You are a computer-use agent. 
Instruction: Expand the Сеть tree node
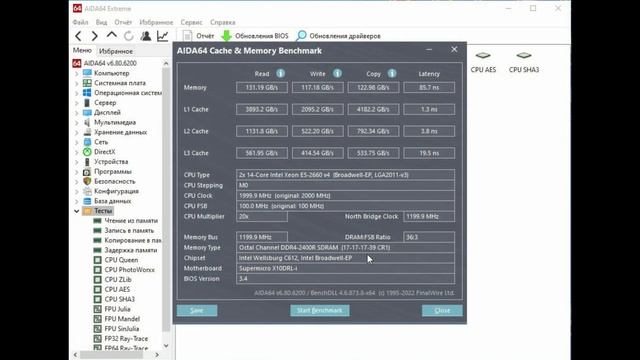click(x=77, y=142)
